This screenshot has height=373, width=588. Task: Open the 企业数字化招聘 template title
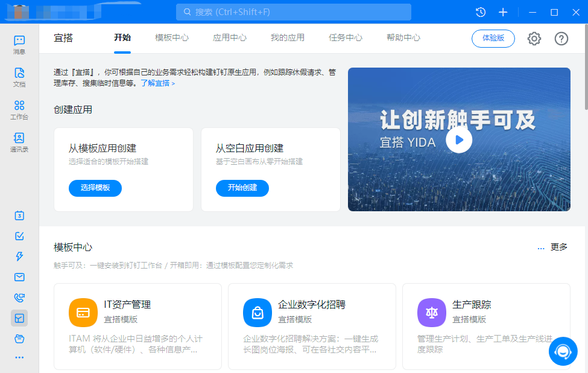point(312,304)
